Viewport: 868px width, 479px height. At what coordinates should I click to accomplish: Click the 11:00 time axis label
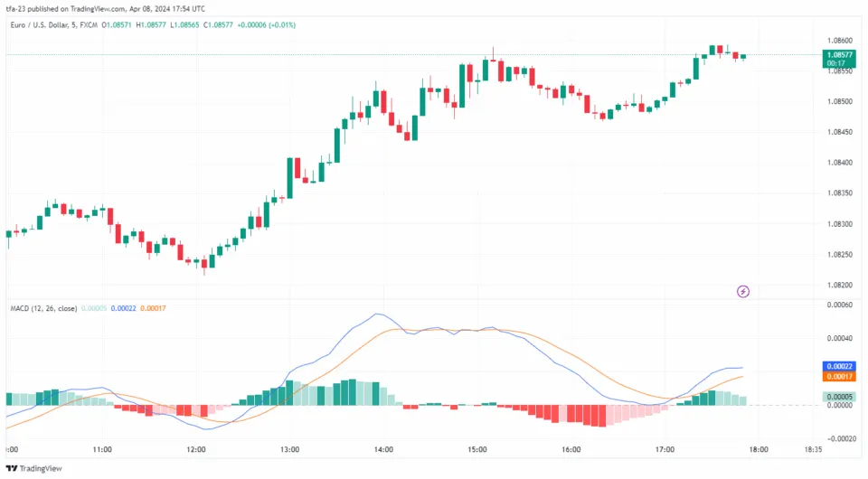tap(102, 448)
